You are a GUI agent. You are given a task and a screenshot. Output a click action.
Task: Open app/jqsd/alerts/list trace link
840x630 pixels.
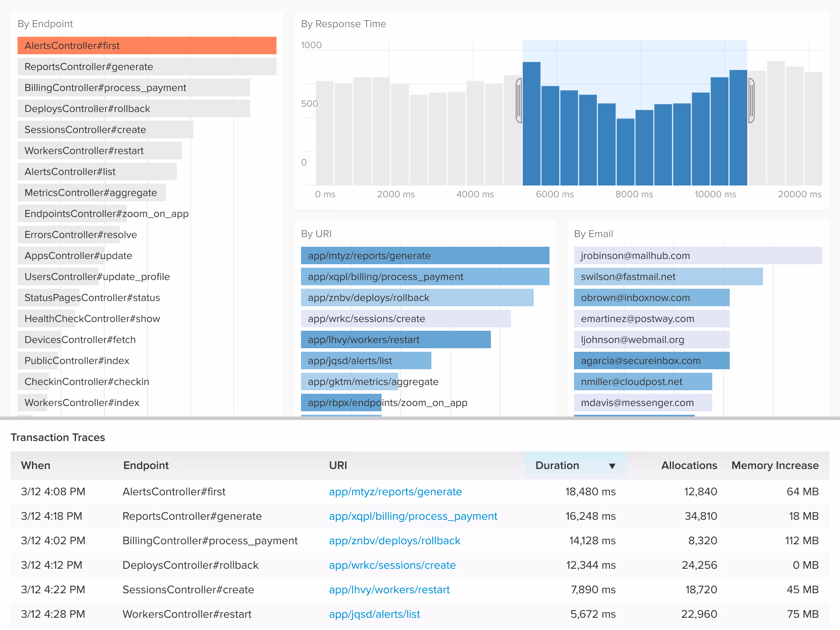[x=374, y=614]
